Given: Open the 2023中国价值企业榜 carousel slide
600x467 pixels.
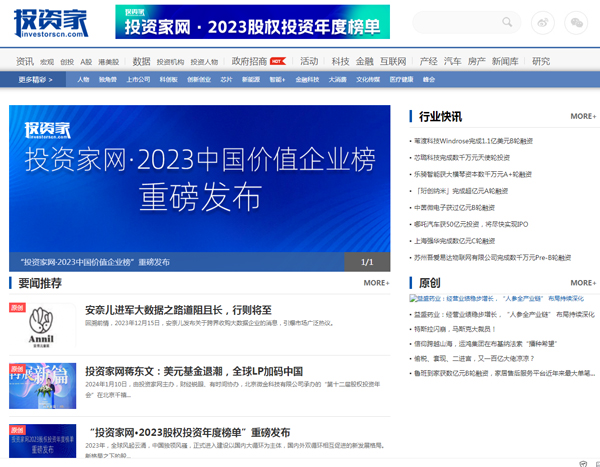Looking at the screenshot, I should tap(200, 179).
